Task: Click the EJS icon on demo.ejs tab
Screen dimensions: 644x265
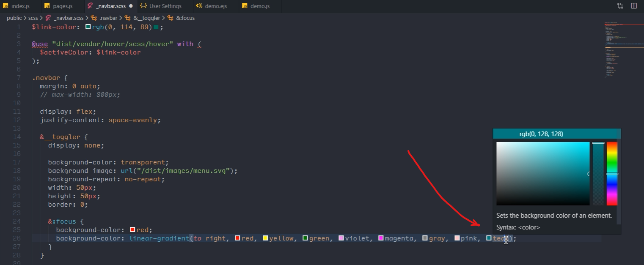Action: (x=199, y=6)
